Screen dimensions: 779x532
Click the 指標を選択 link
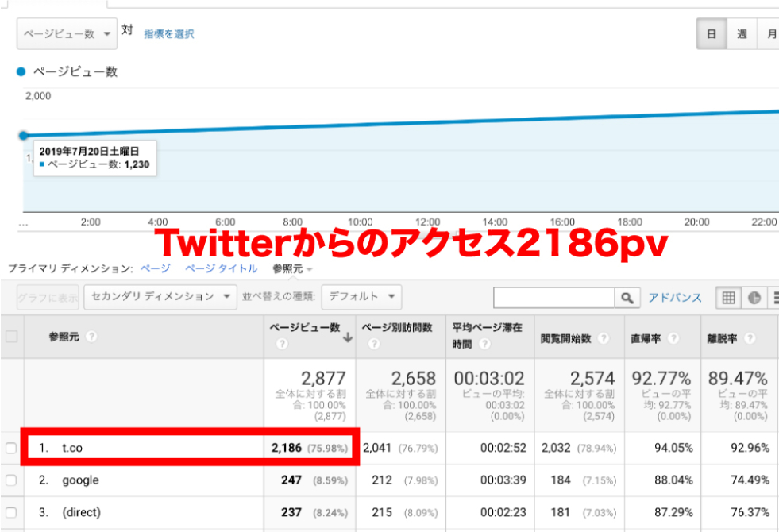click(169, 34)
